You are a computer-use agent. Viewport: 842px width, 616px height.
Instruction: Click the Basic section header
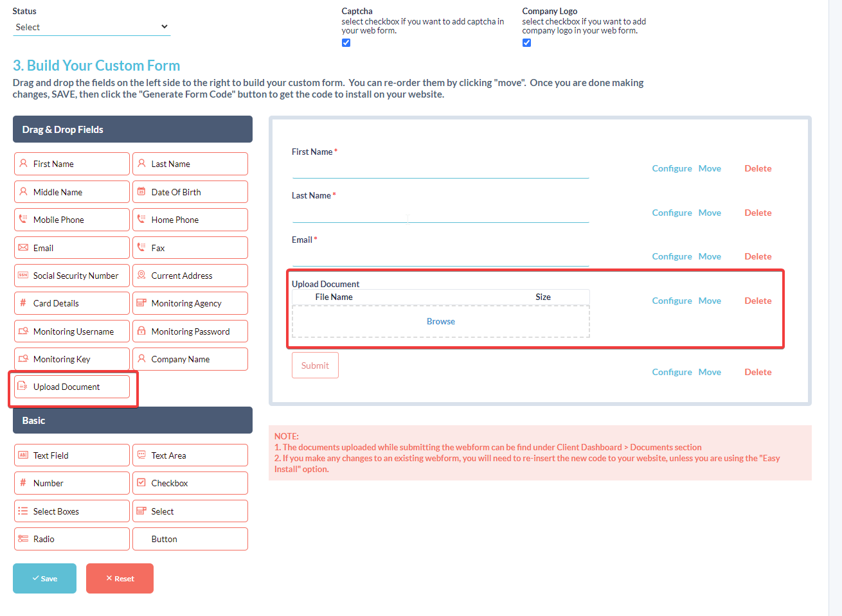[132, 421]
